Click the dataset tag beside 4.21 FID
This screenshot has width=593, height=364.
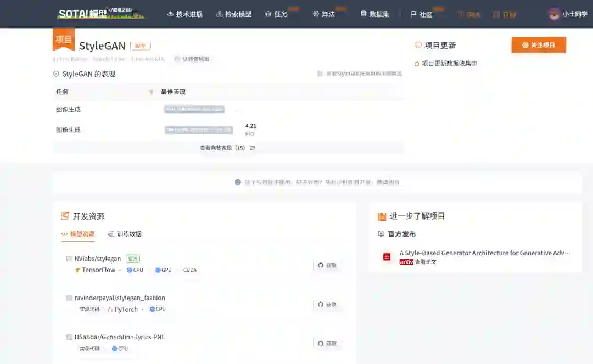click(x=199, y=130)
